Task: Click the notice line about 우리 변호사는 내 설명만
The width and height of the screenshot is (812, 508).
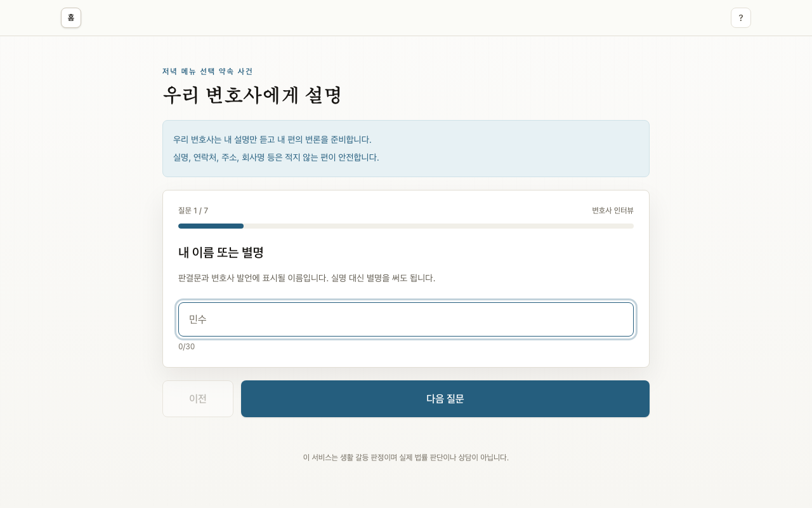Action: click(272, 140)
